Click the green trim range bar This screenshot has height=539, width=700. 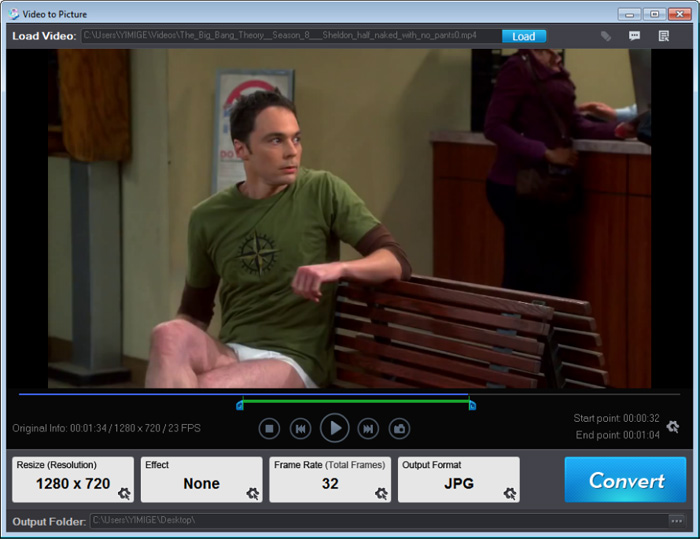pyautogui.click(x=356, y=401)
